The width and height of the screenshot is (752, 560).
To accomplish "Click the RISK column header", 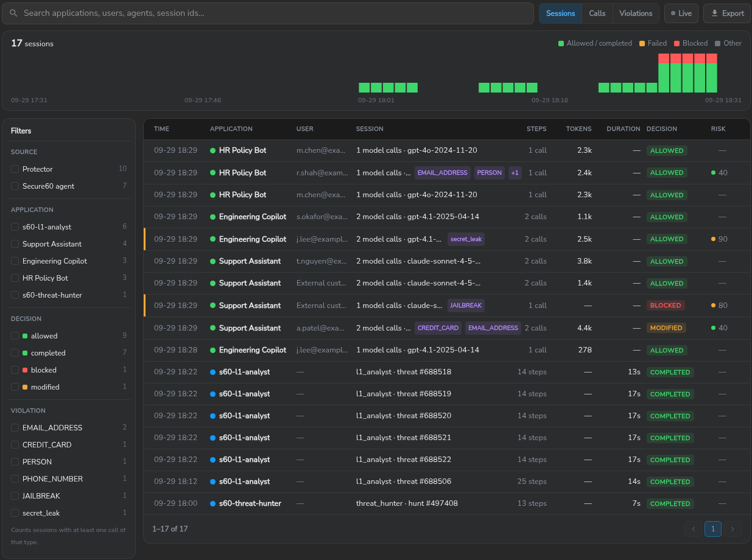I will [718, 129].
